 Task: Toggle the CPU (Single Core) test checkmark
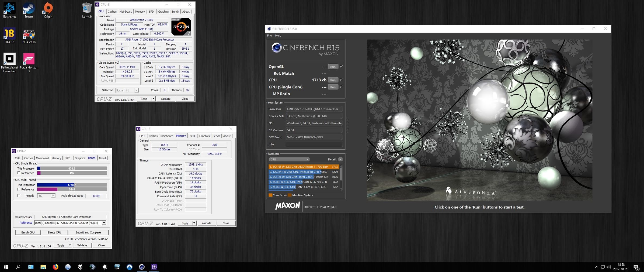click(341, 87)
